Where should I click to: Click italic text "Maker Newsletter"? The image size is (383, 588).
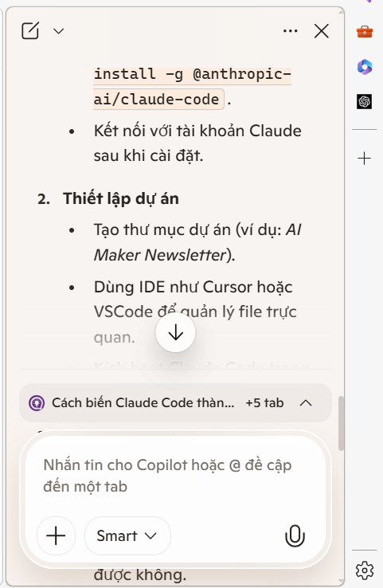click(x=160, y=255)
